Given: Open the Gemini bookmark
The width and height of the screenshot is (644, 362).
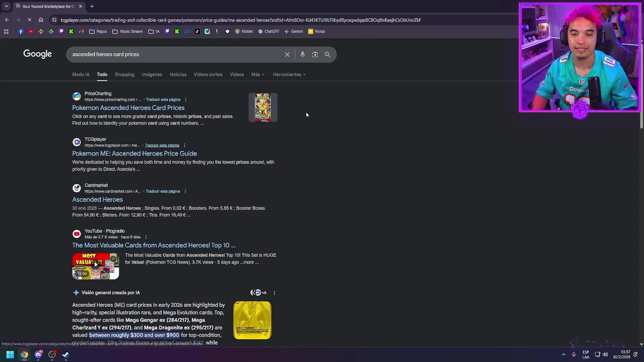Looking at the screenshot, I should click(x=293, y=31).
